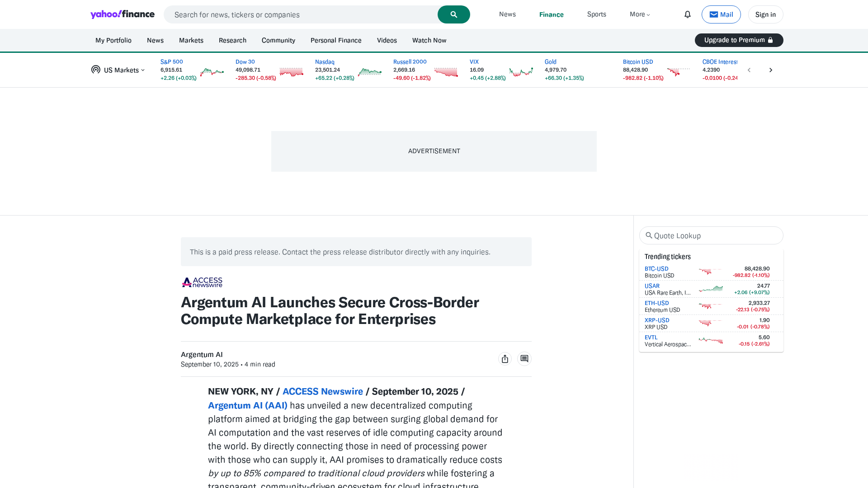Click the green search magnifier button

tap(453, 14)
